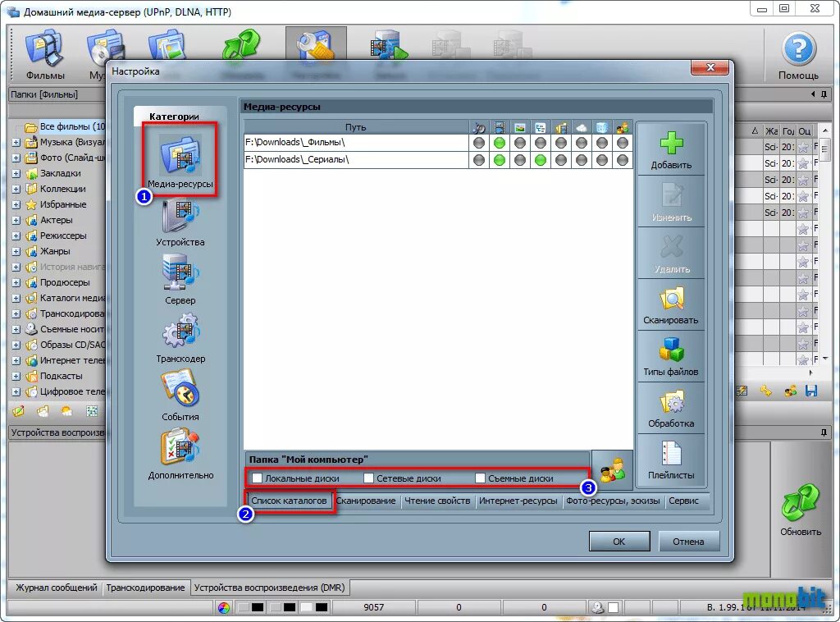Screen dimensions: 840x622
Task: Expand the Коллекции tree node
Action: pos(16,189)
